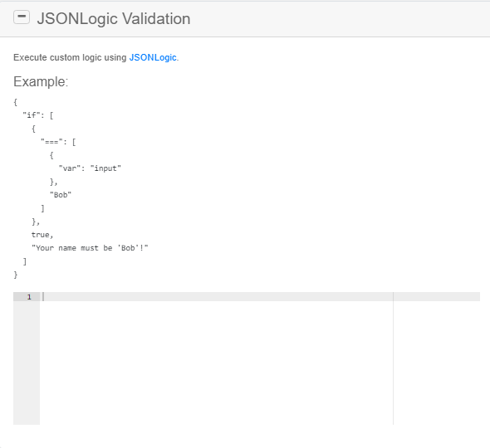
Task: Click the opening brace starting the example
Action: (15, 102)
